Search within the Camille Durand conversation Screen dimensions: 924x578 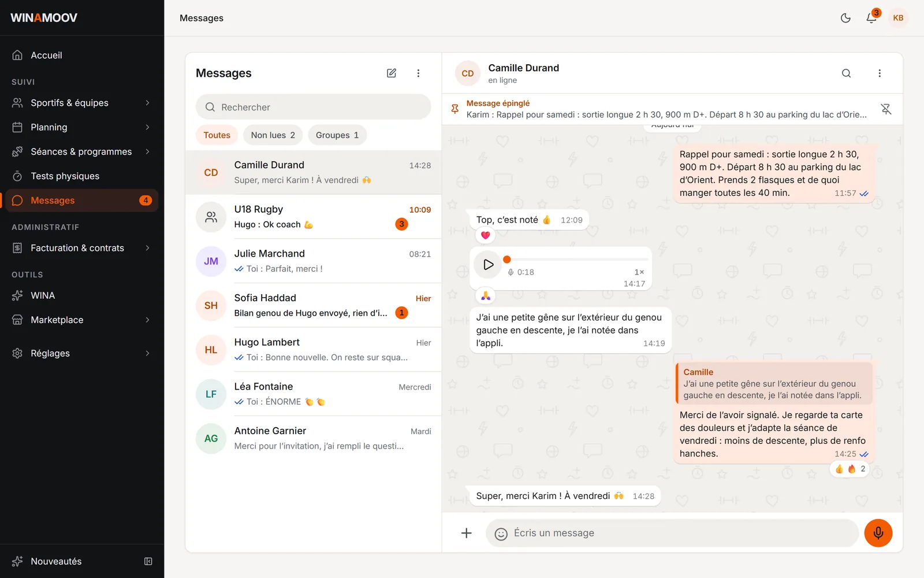click(846, 73)
